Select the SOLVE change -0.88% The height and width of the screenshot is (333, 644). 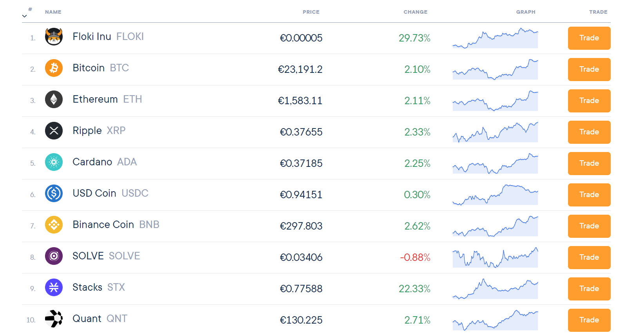415,257
